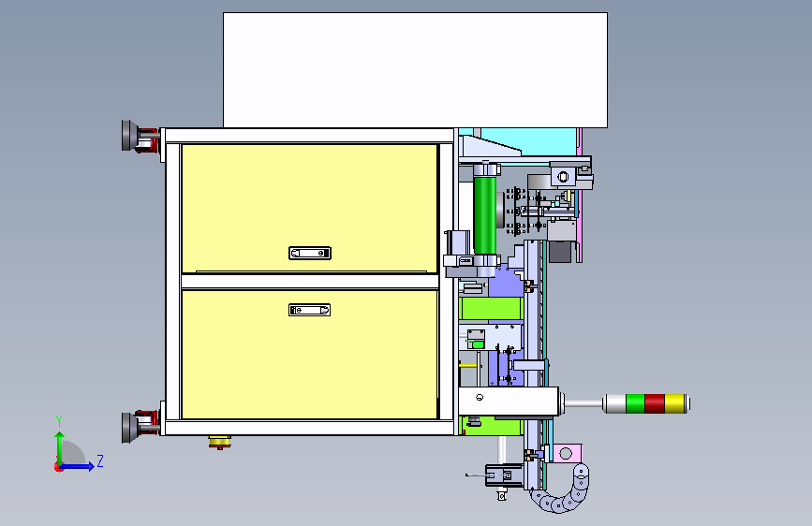Click the Y axis label

tap(59, 421)
